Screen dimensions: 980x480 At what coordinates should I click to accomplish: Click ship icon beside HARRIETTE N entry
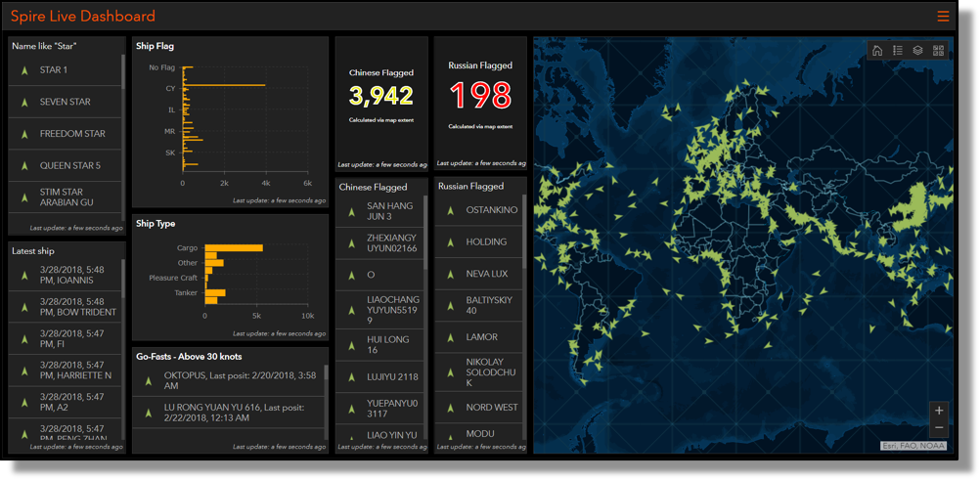[24, 371]
